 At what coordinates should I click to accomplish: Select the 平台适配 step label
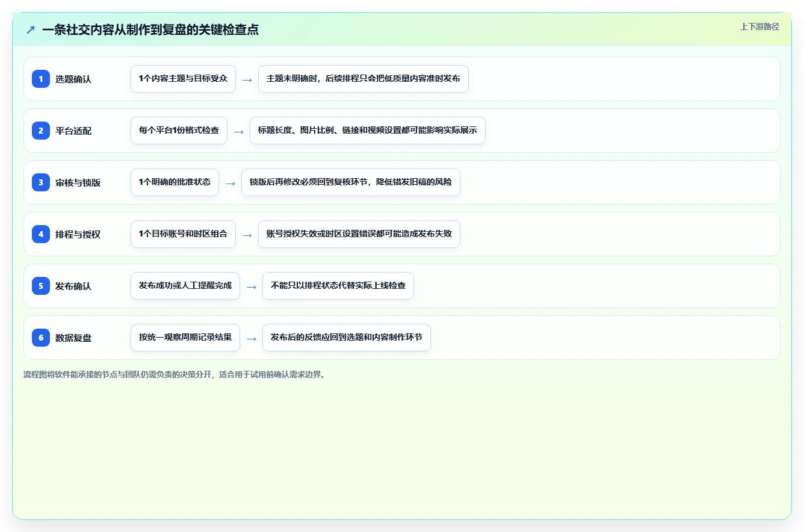click(73, 131)
